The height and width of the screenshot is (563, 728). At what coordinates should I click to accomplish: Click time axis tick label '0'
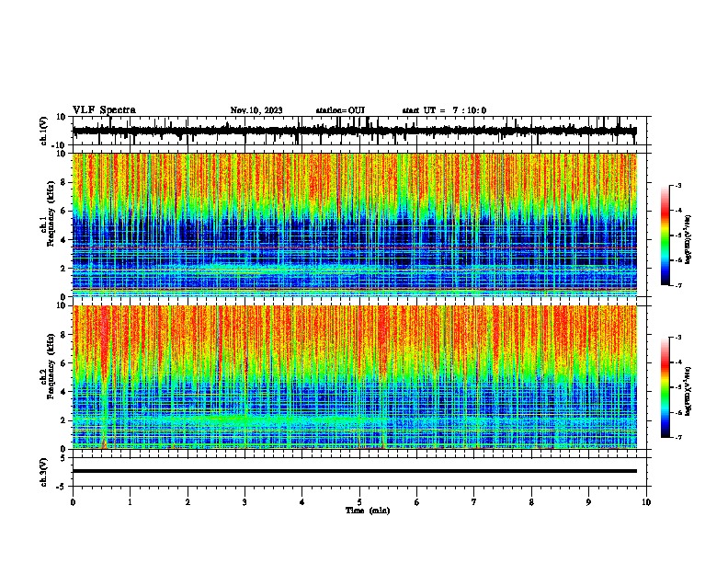pos(73,502)
